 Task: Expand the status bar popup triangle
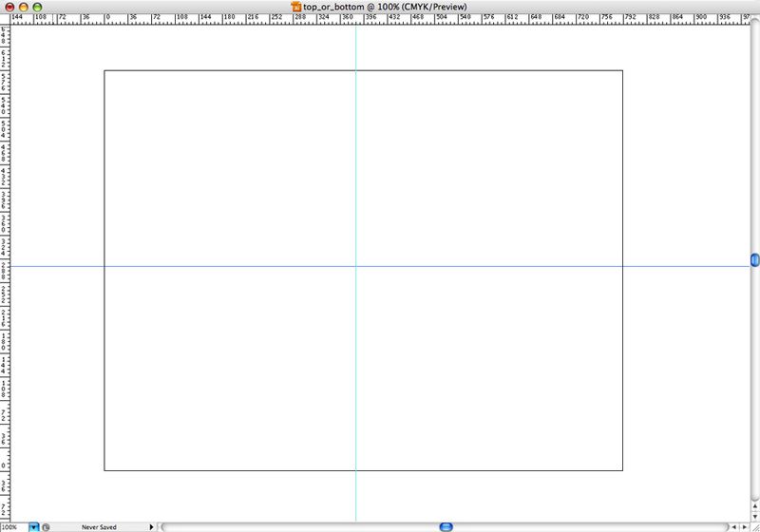pos(151,526)
